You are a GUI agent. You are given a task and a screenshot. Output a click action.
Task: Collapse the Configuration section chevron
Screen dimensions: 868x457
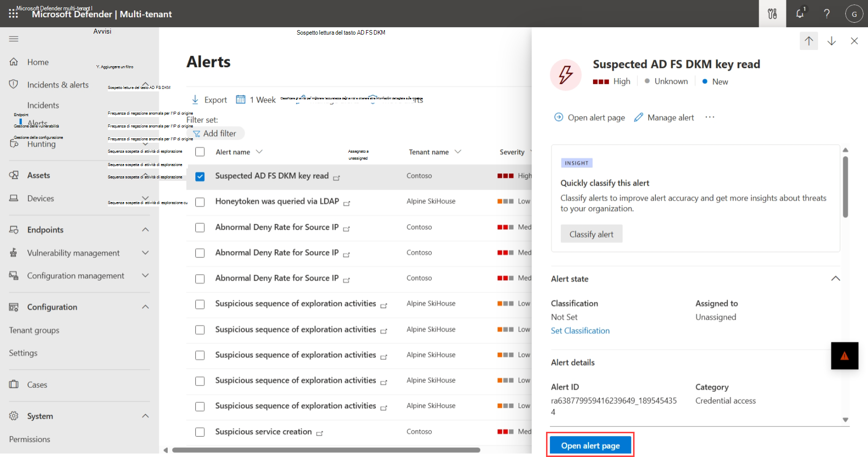pyautogui.click(x=145, y=307)
